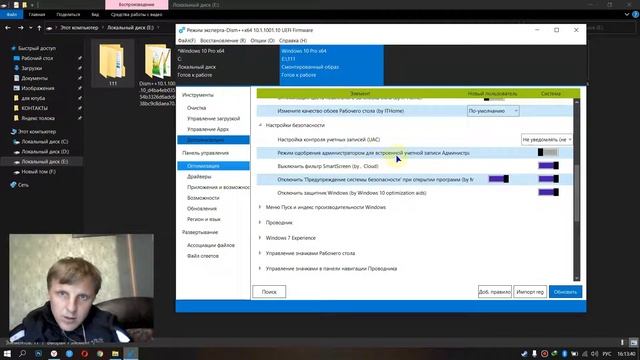This screenshot has width=640, height=360.
Task: Click the Обновить button
Action: [565, 292]
